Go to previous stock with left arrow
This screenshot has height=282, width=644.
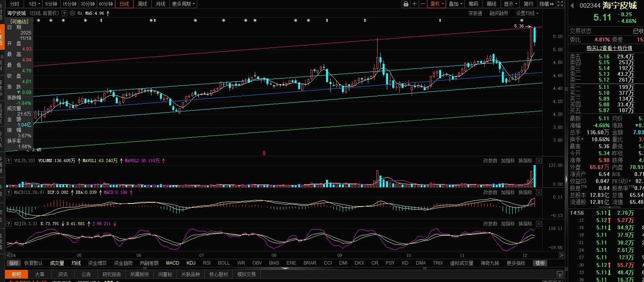tap(572, 5)
